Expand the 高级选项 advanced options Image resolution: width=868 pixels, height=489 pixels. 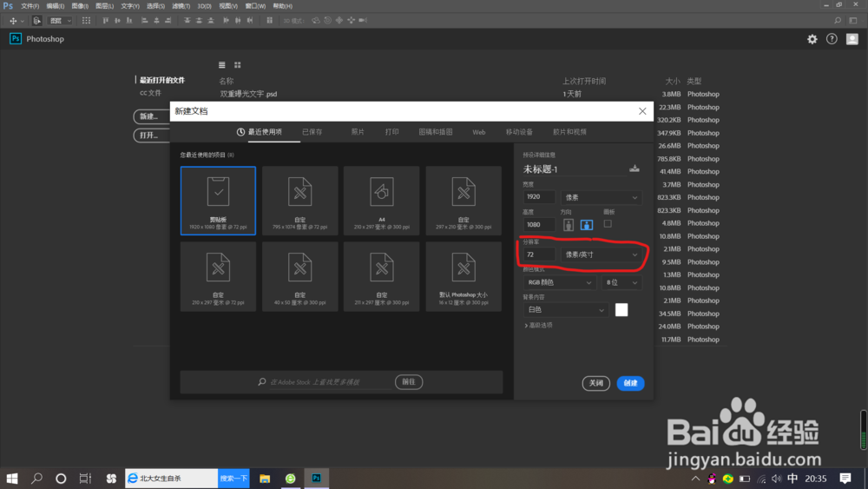click(x=538, y=325)
